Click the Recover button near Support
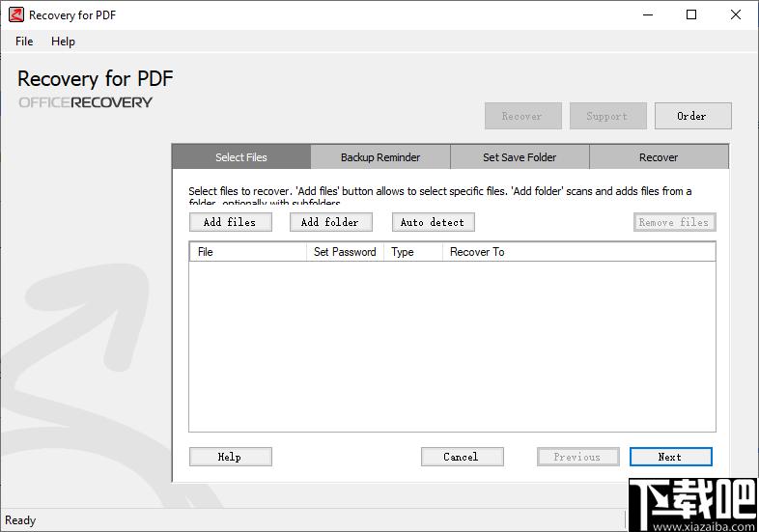Screen dimensions: 759x532 pos(523,116)
